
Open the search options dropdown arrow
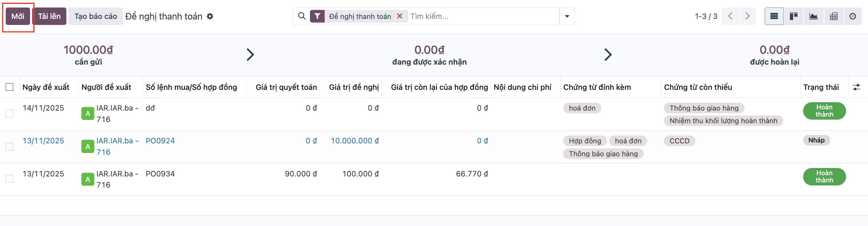click(x=567, y=16)
